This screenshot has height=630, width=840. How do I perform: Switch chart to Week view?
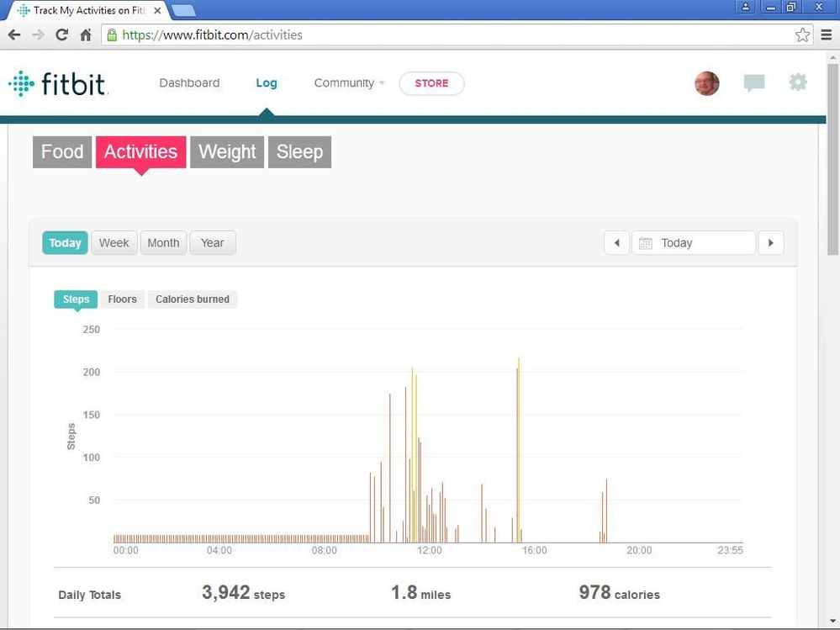[114, 243]
